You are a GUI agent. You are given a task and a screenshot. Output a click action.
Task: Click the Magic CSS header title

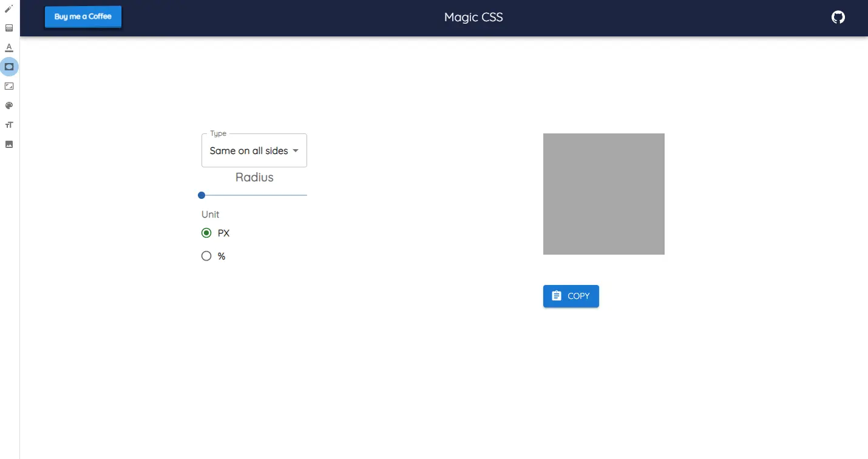(473, 18)
